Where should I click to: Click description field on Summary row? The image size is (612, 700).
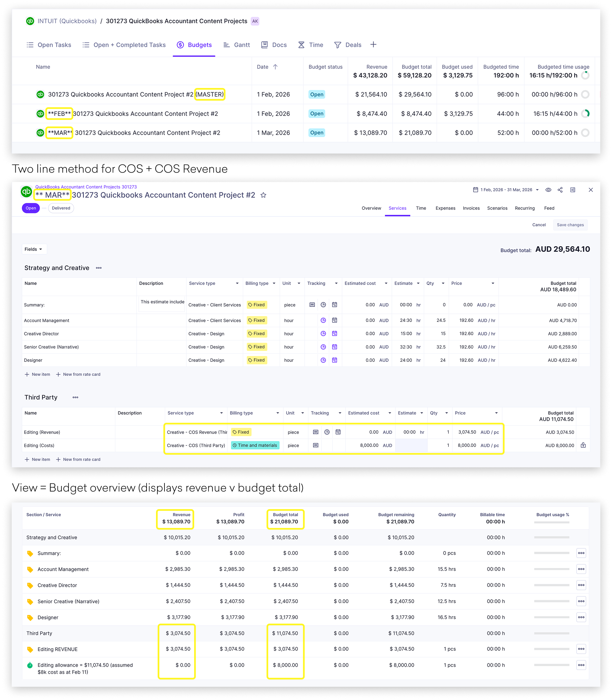click(x=162, y=304)
